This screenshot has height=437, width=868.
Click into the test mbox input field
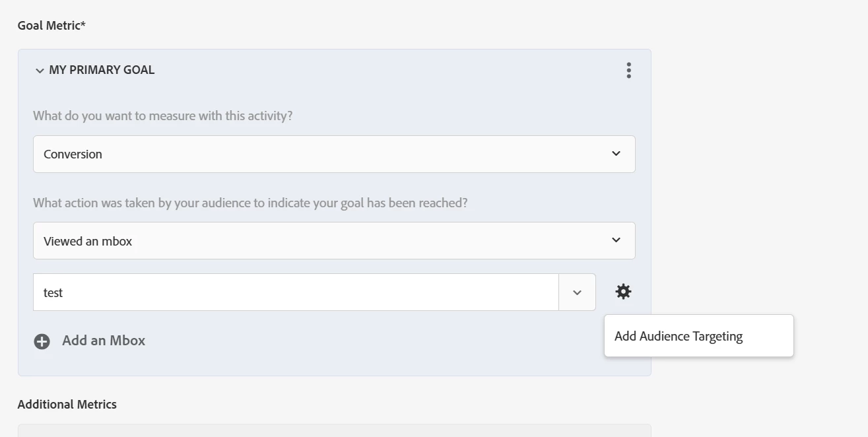point(296,292)
